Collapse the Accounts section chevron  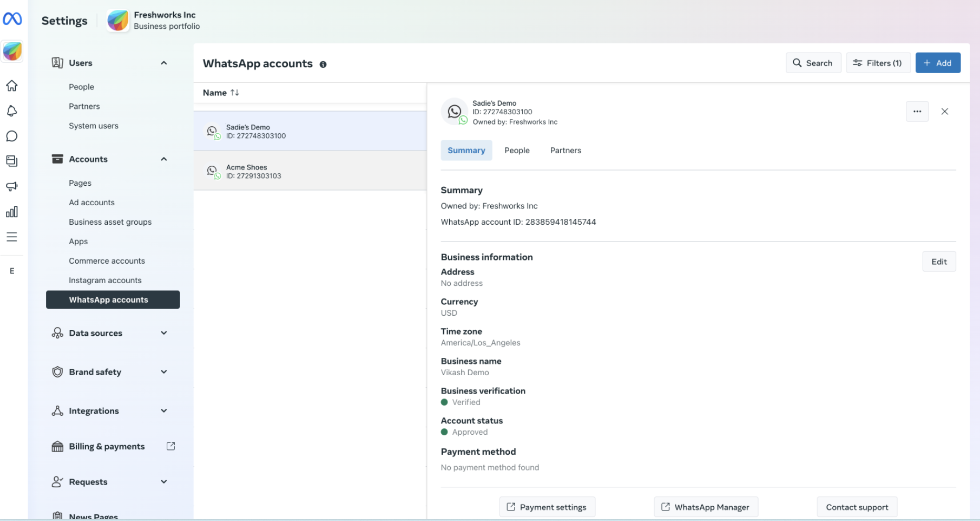pos(164,159)
